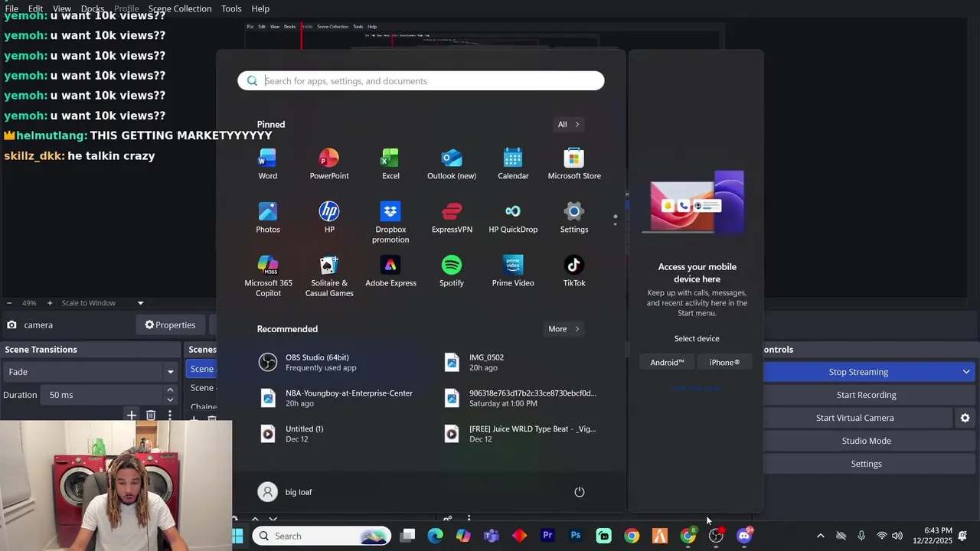Open OBS View menu

[x=62, y=8]
